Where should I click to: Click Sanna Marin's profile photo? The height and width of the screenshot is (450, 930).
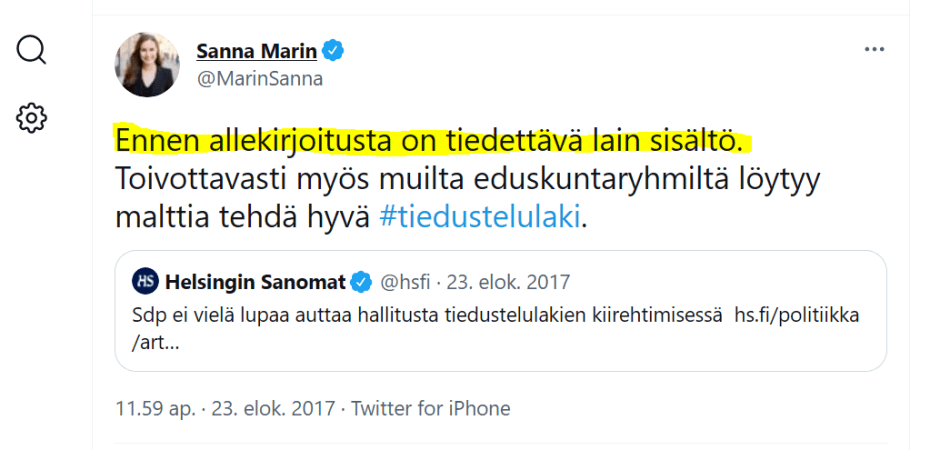pos(148,64)
